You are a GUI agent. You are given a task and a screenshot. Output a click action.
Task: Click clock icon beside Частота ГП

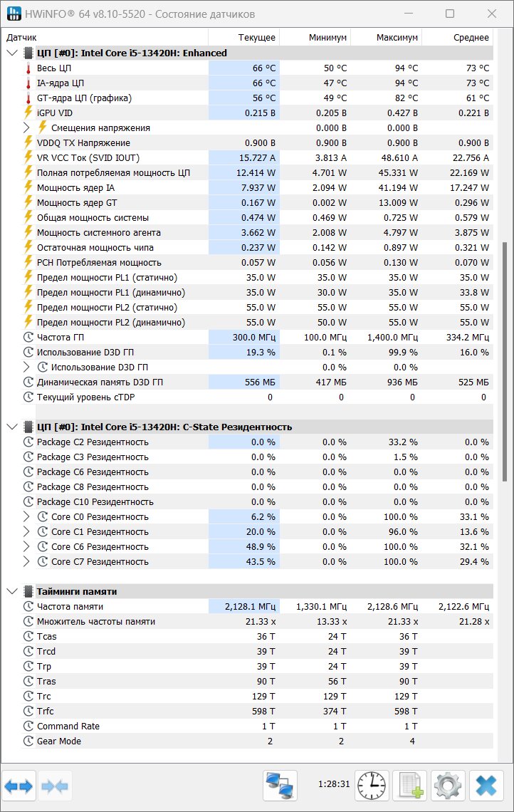coord(28,337)
